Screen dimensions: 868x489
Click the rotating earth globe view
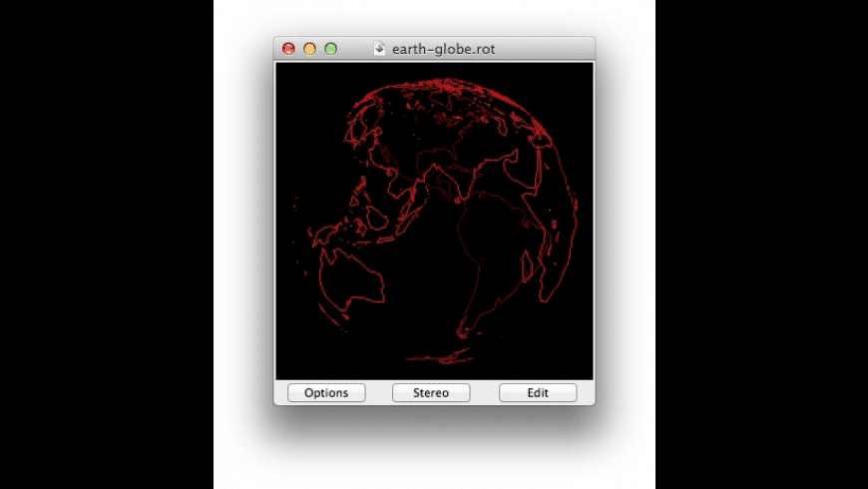coord(435,221)
